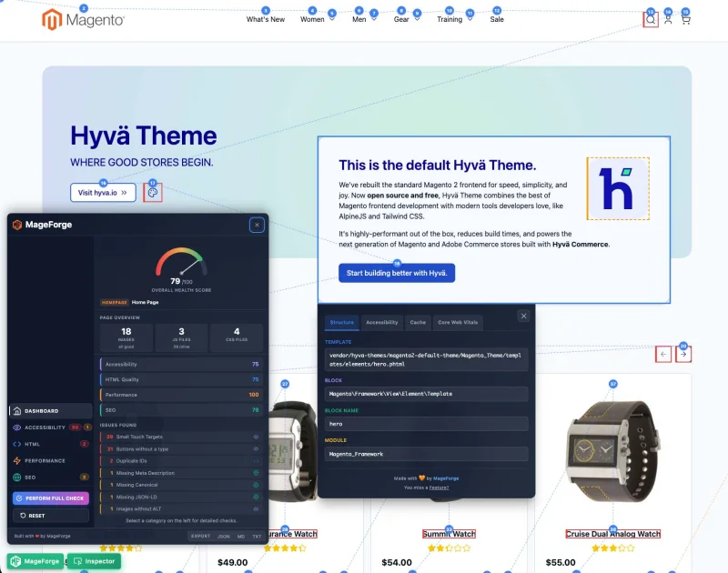Switch to the Core Web Vitals tab
The image size is (728, 573).
458,323
